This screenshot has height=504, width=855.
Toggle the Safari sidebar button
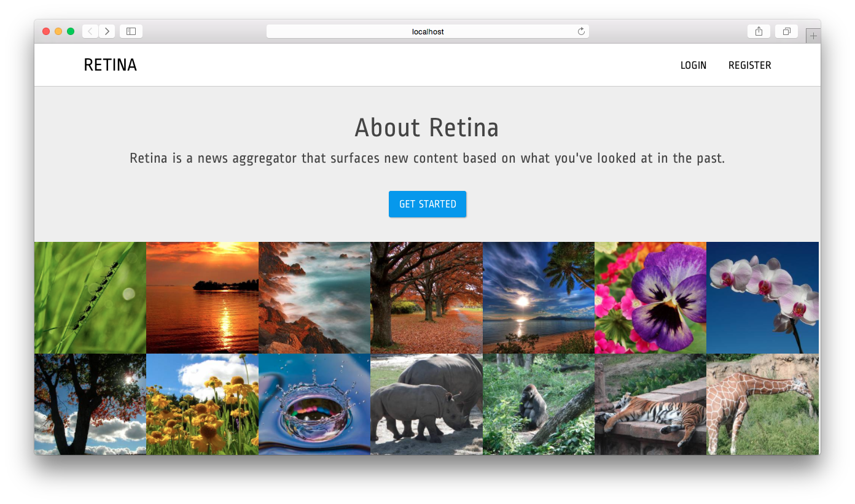point(131,31)
